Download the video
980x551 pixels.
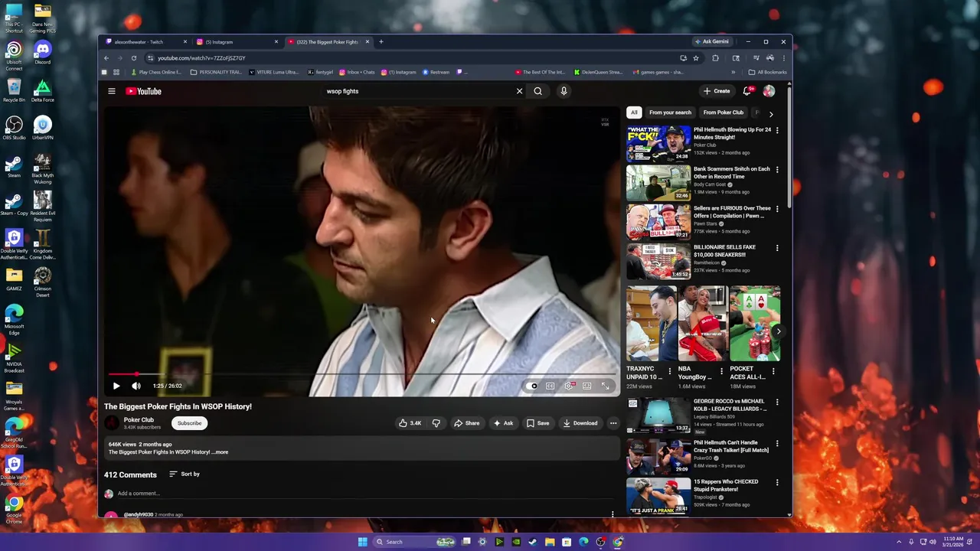(x=580, y=423)
